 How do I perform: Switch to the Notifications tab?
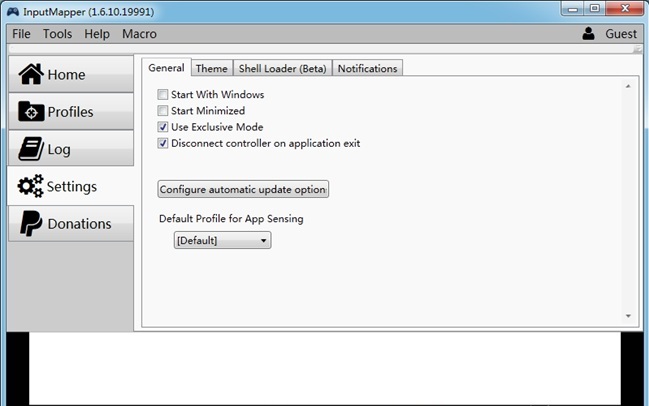[368, 68]
